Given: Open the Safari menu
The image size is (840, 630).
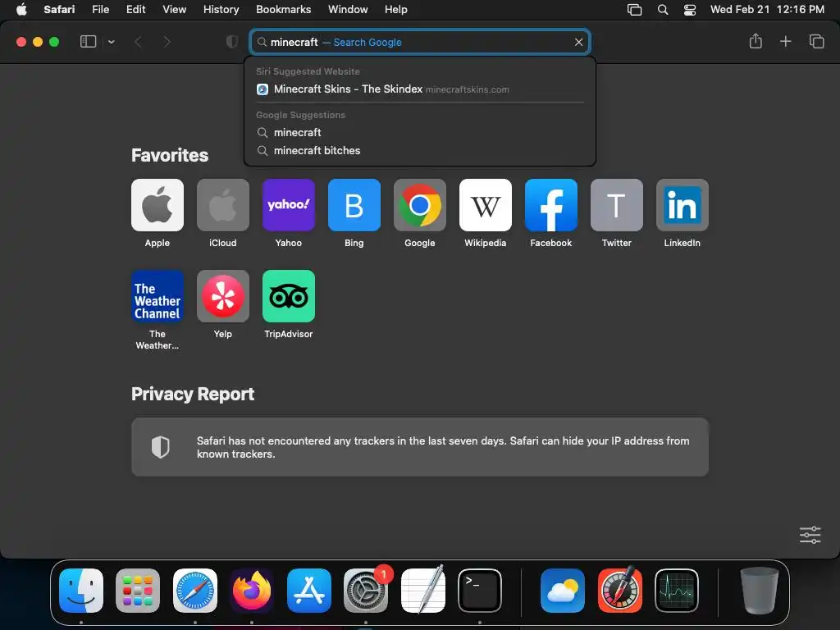Looking at the screenshot, I should 59,10.
